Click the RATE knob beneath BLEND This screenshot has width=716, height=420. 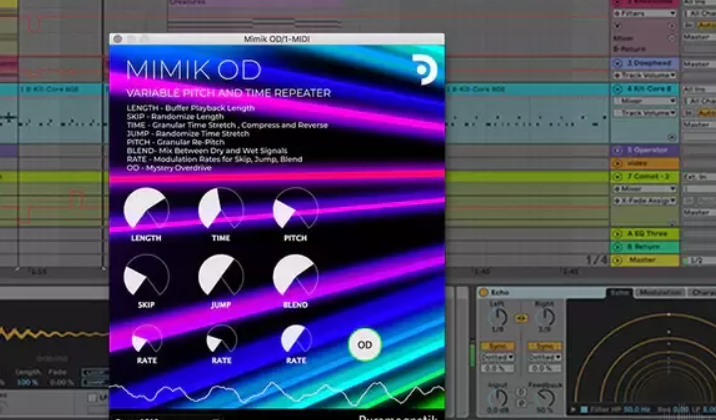tap(296, 339)
